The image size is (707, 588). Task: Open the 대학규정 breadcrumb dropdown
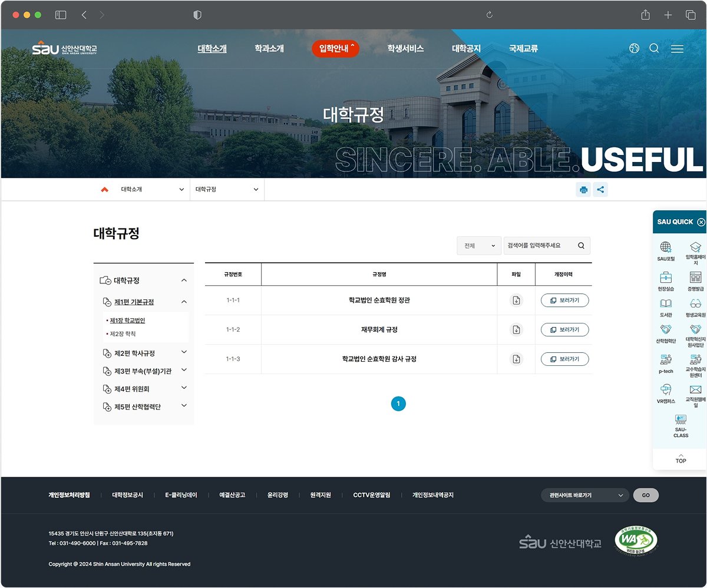(x=227, y=190)
